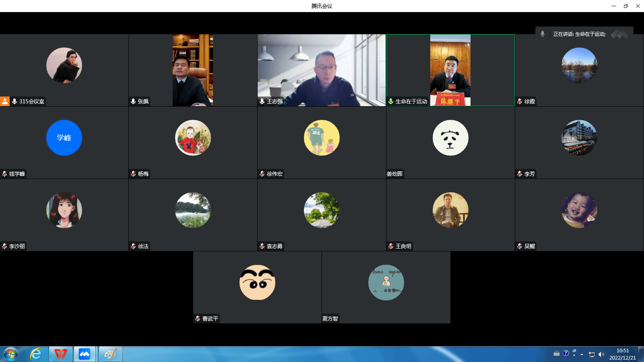The height and width of the screenshot is (362, 644).
Task: Open the Paint app in the taskbar
Action: [110, 354]
